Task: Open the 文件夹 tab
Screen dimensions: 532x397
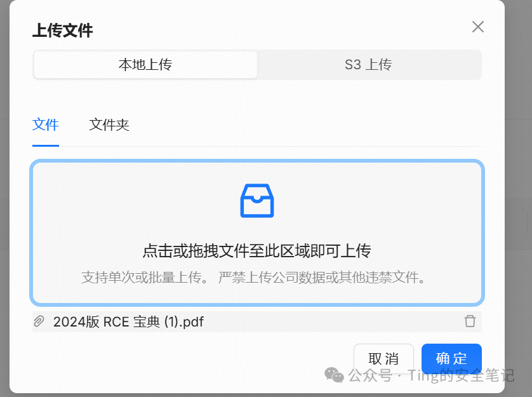Action: (109, 124)
